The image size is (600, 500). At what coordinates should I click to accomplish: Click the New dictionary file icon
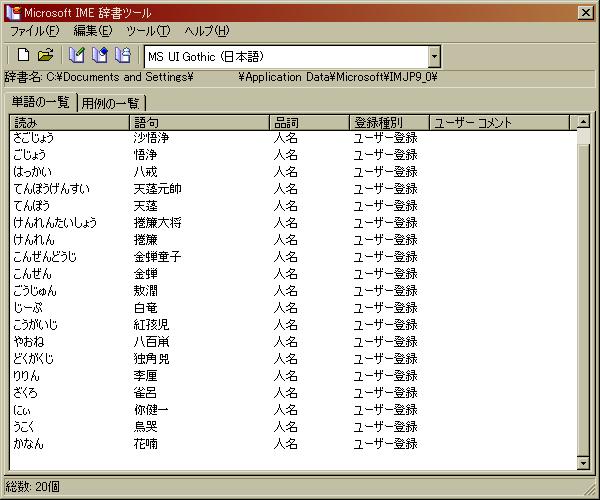point(23,55)
